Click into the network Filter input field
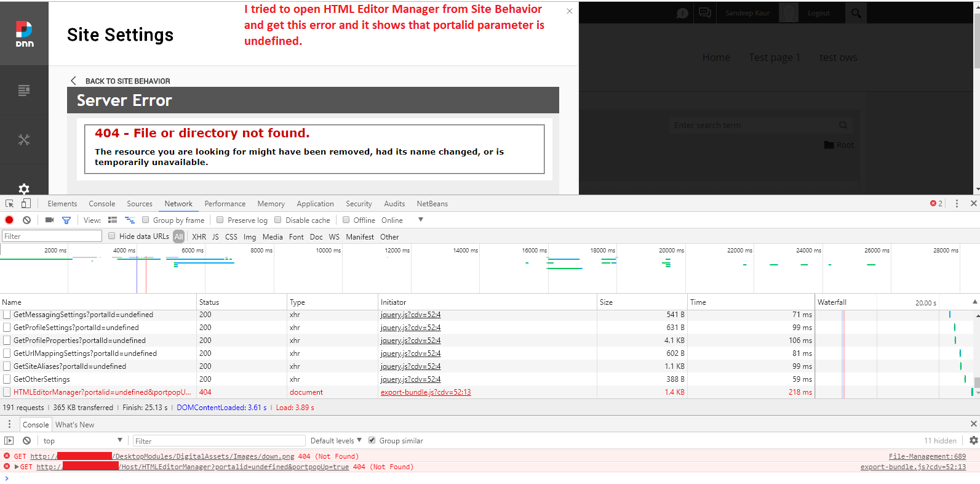 [52, 236]
